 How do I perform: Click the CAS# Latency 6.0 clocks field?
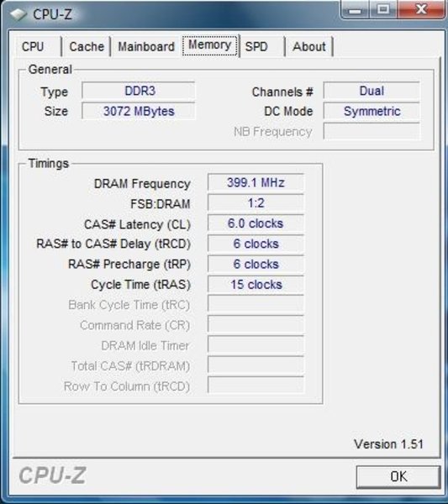tap(256, 223)
